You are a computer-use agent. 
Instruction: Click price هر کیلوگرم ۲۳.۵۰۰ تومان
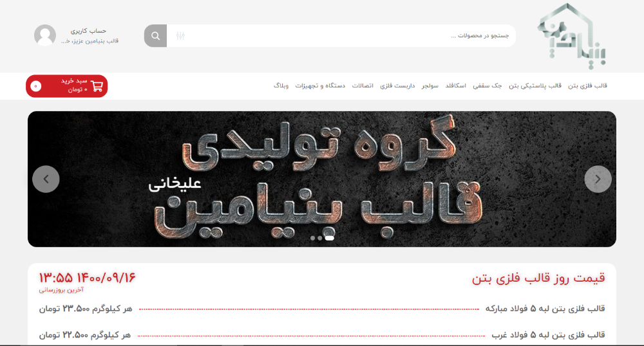[x=86, y=309]
